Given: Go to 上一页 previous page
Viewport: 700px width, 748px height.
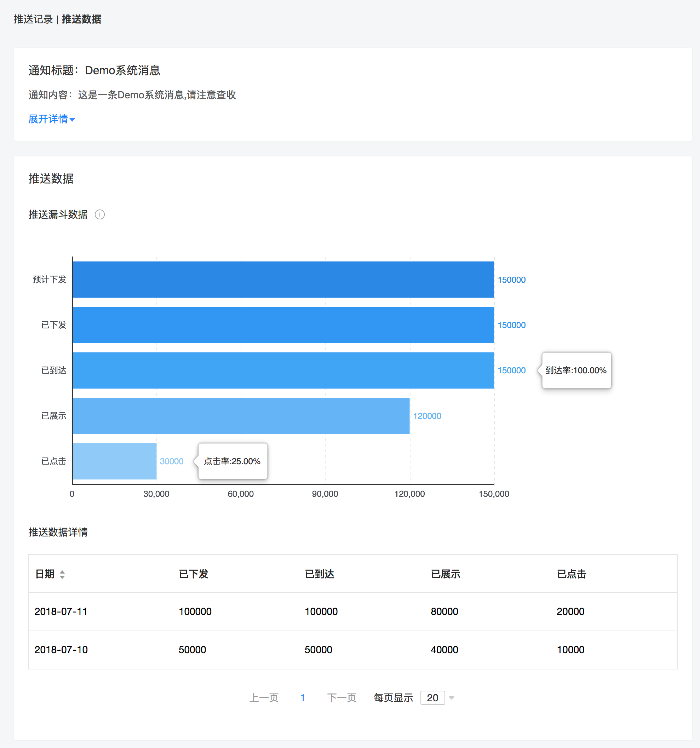Looking at the screenshot, I should click(264, 698).
